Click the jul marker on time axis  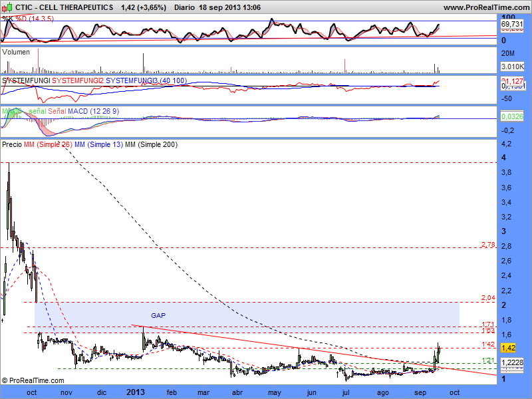[x=346, y=392]
